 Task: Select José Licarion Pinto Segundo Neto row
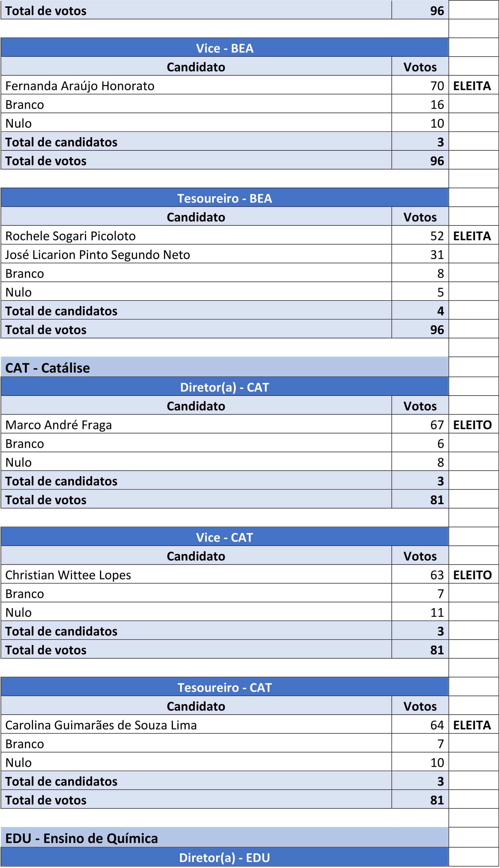point(98,255)
